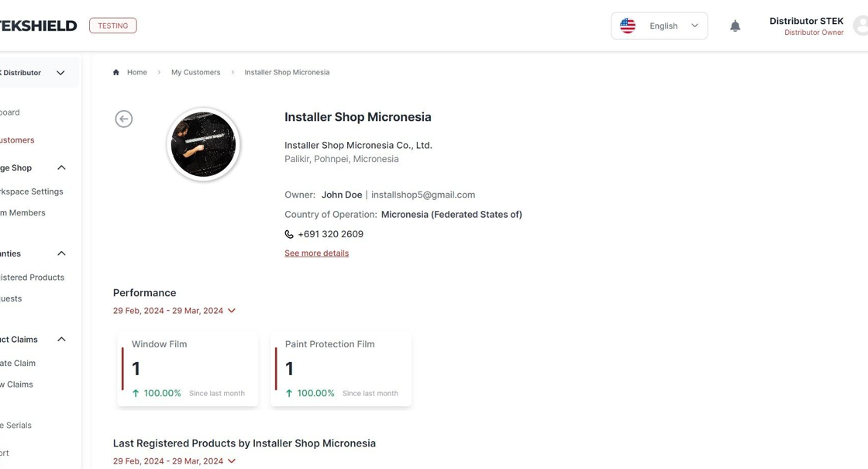Click the TESTING badge
Screen dimensions: 868x469
click(113, 26)
